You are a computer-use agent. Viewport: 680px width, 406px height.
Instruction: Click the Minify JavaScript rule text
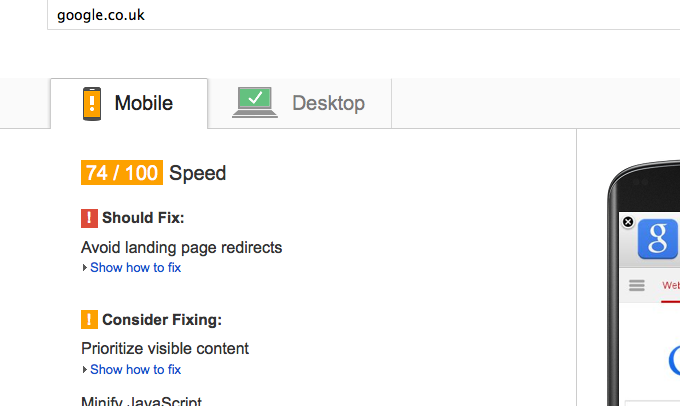coord(141,401)
